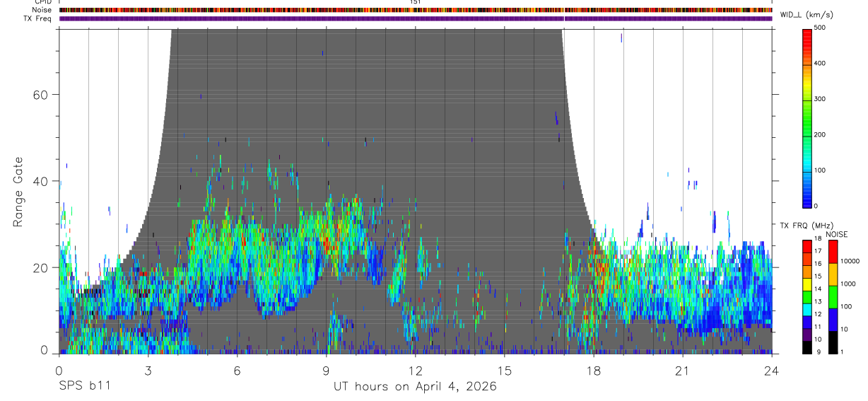Image resolution: width=868 pixels, height=401 pixels.
Task: Select the 'Range Gate' y-axis title
Action: click(19, 192)
